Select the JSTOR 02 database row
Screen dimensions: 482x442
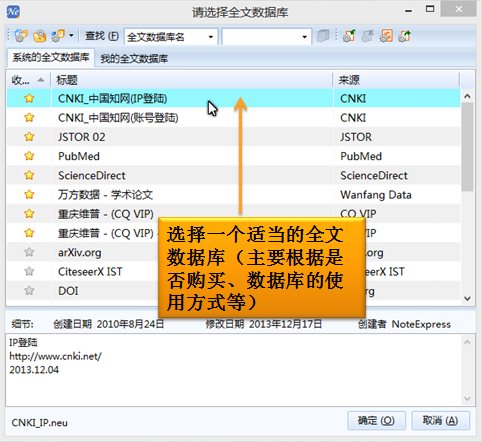point(233,137)
